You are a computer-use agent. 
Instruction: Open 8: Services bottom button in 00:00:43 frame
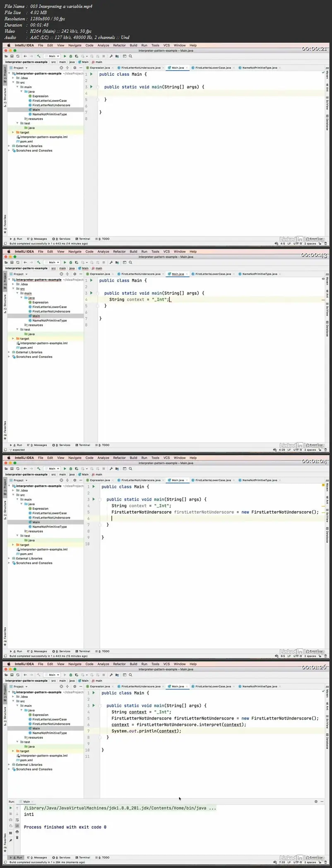[x=61, y=445]
